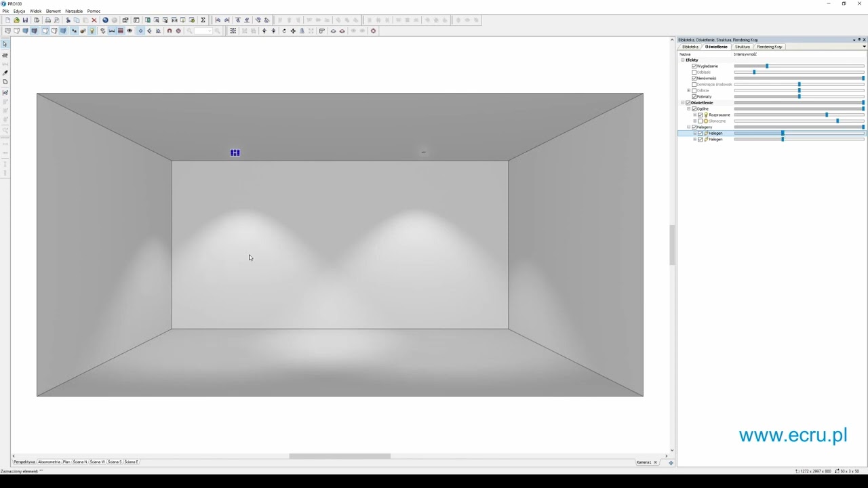The height and width of the screenshot is (488, 868).
Task: Click the dotted grid icon in second toolbar
Action: (x=233, y=30)
